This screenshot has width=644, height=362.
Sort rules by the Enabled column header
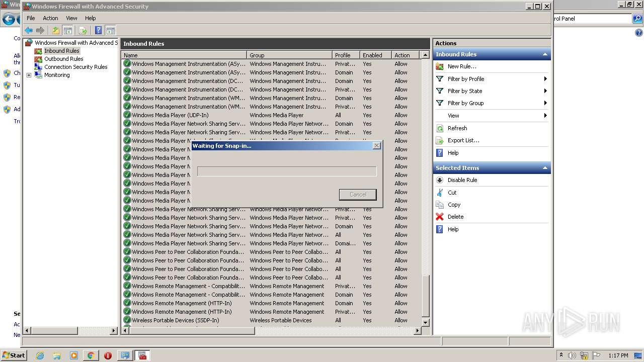click(375, 55)
